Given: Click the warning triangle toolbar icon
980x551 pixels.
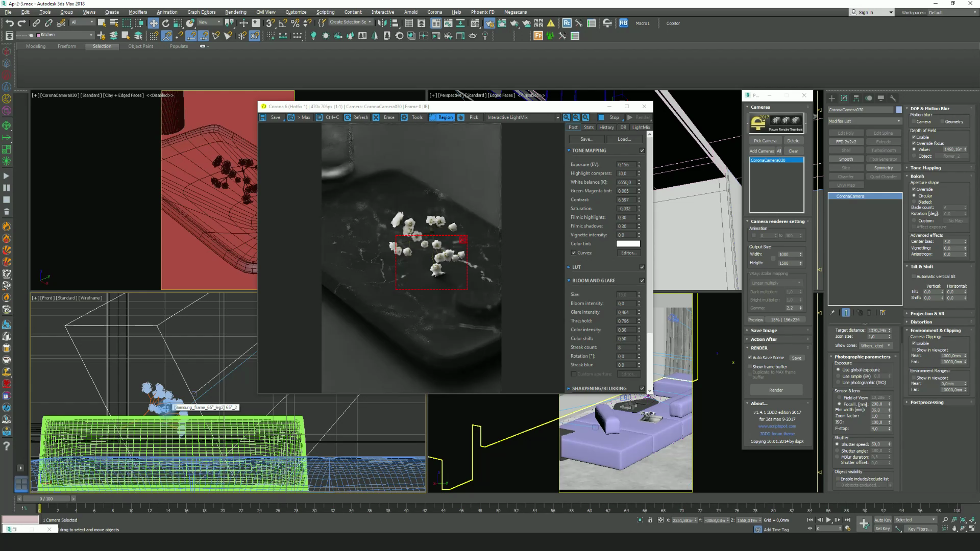Looking at the screenshot, I should [551, 23].
